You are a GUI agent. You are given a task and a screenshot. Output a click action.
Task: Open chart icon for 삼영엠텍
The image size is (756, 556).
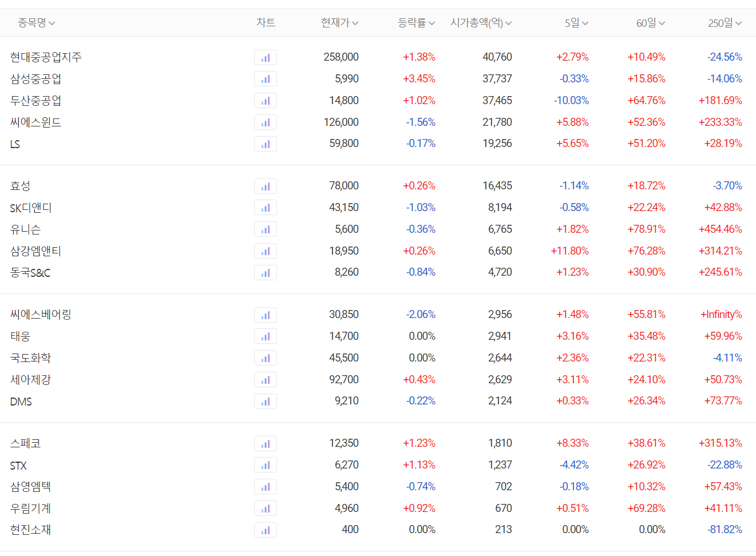266,487
